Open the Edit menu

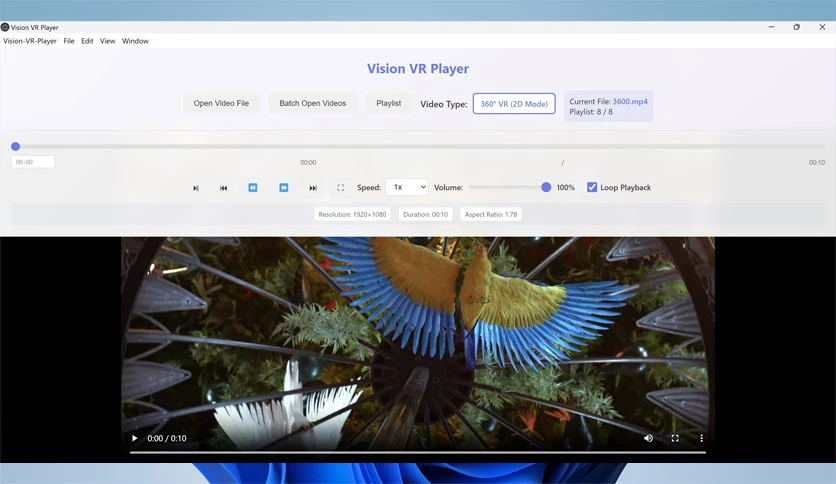coord(87,41)
